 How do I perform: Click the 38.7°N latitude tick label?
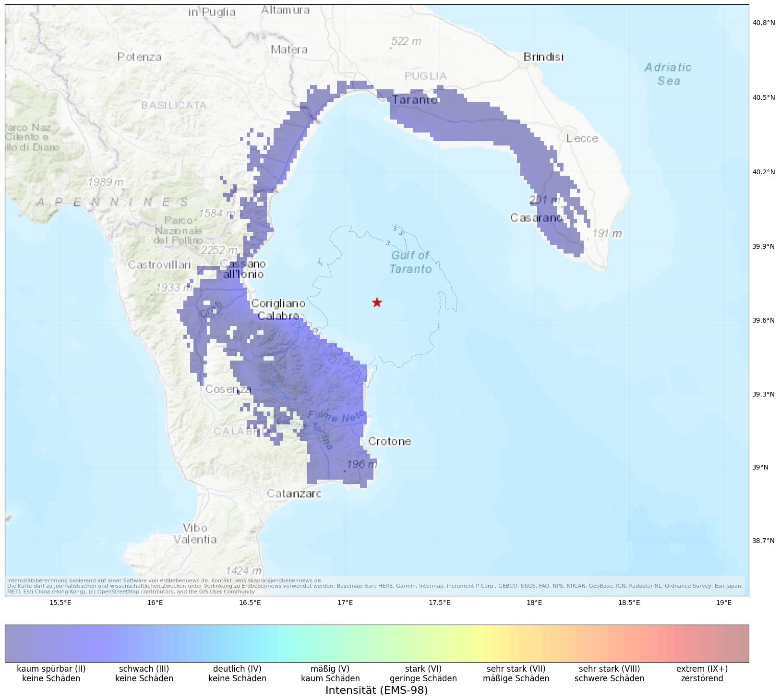pyautogui.click(x=764, y=541)
